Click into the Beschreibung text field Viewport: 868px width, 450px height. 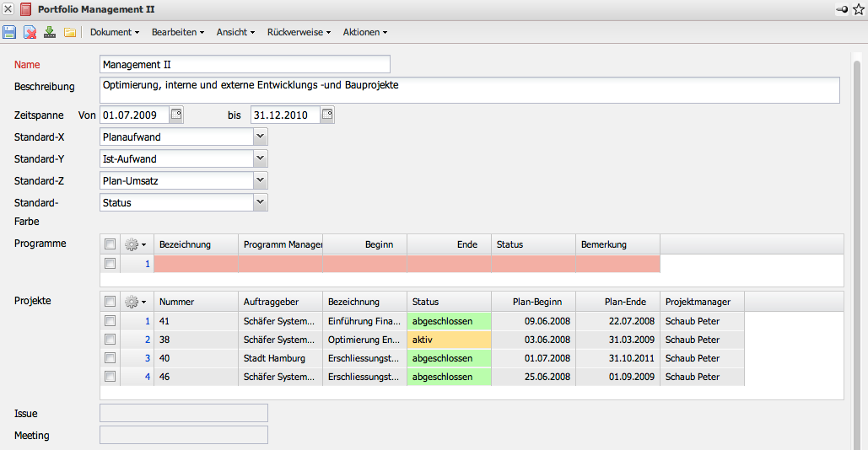click(469, 90)
